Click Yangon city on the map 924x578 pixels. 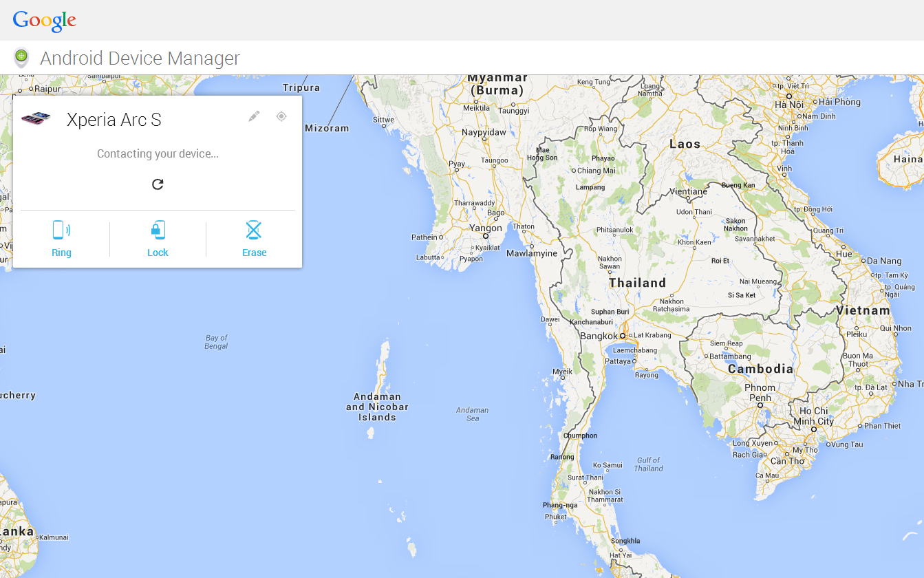coord(486,228)
